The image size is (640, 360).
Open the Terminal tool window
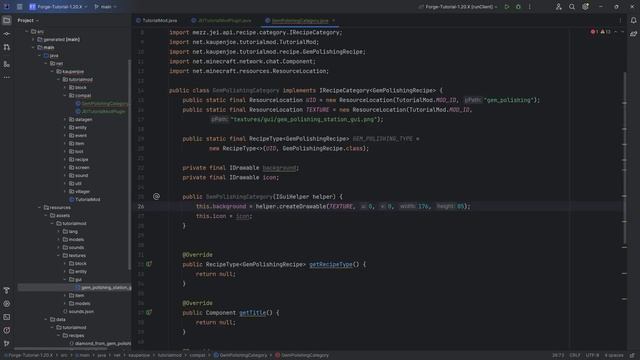7,317
